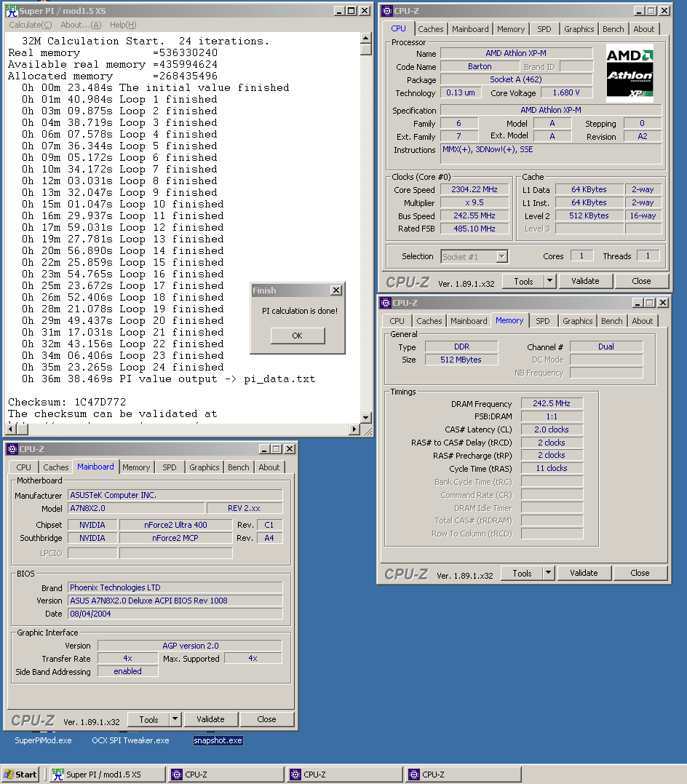
Task: Activate the first CPU-Z taskbar button
Action: pos(226,775)
